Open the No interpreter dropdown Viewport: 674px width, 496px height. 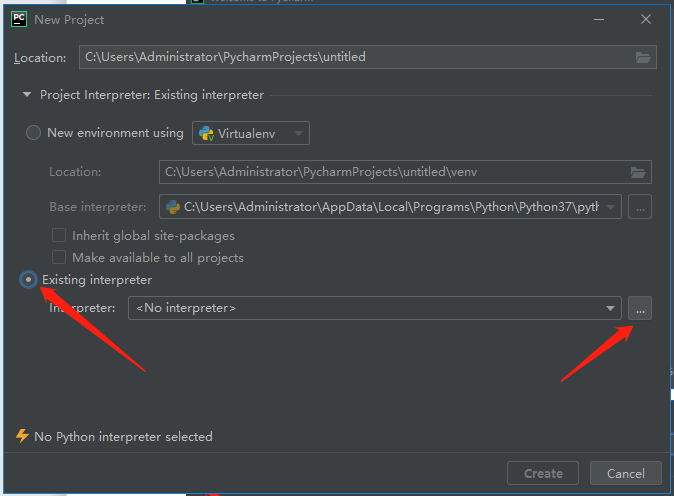(374, 308)
